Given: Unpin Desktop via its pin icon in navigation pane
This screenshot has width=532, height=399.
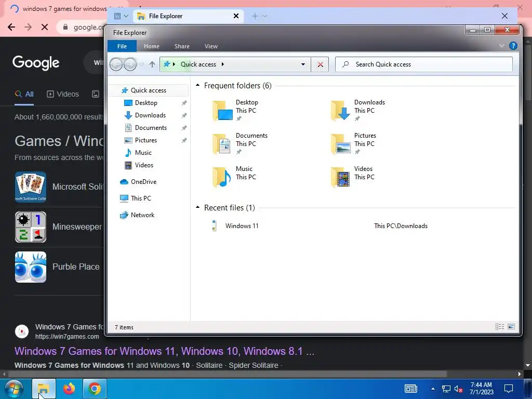Looking at the screenshot, I should pyautogui.click(x=184, y=103).
